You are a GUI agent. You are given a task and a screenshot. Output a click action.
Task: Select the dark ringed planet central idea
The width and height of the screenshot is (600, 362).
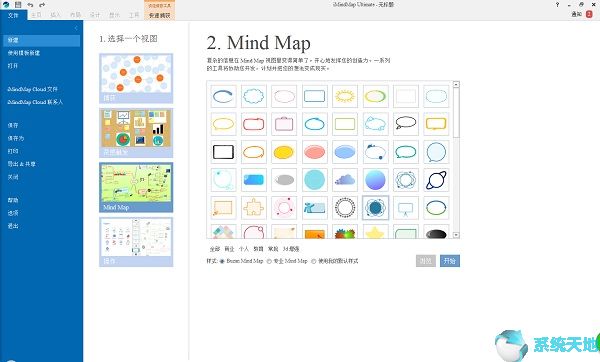(436, 180)
